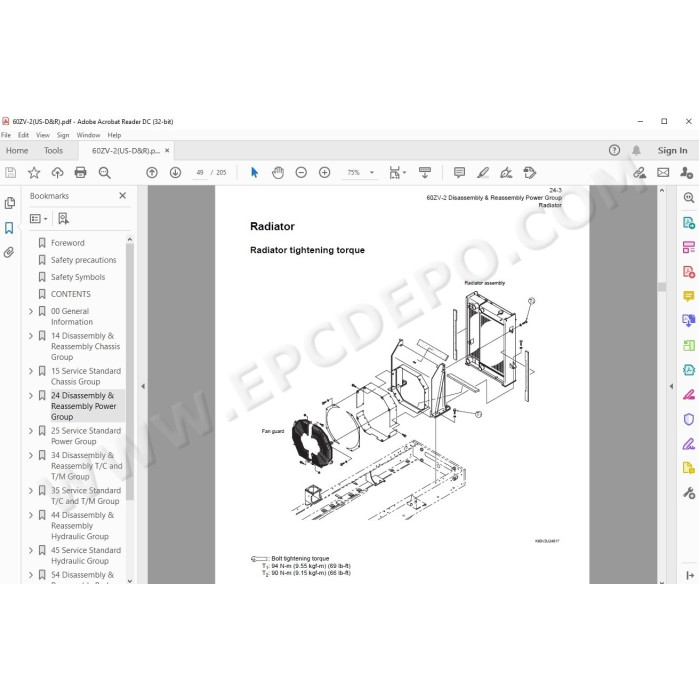Screen dimensions: 700x700
Task: Open the attachments paperclip panel
Action: coord(9,253)
